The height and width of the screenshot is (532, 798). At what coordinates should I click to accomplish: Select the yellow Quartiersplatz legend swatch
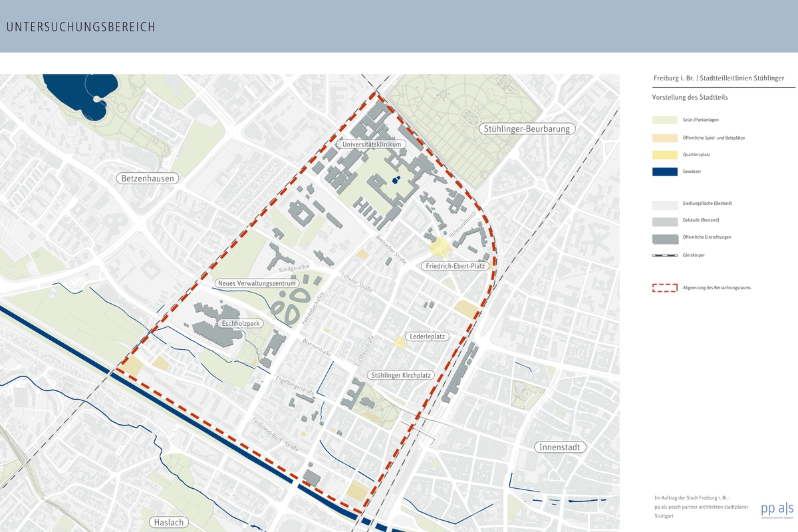click(665, 154)
